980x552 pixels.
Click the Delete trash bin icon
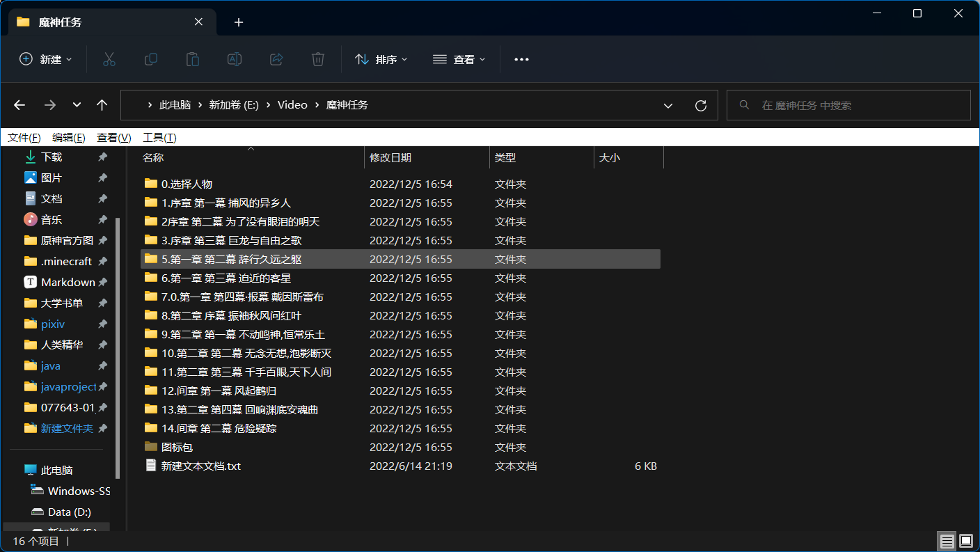[x=318, y=59]
